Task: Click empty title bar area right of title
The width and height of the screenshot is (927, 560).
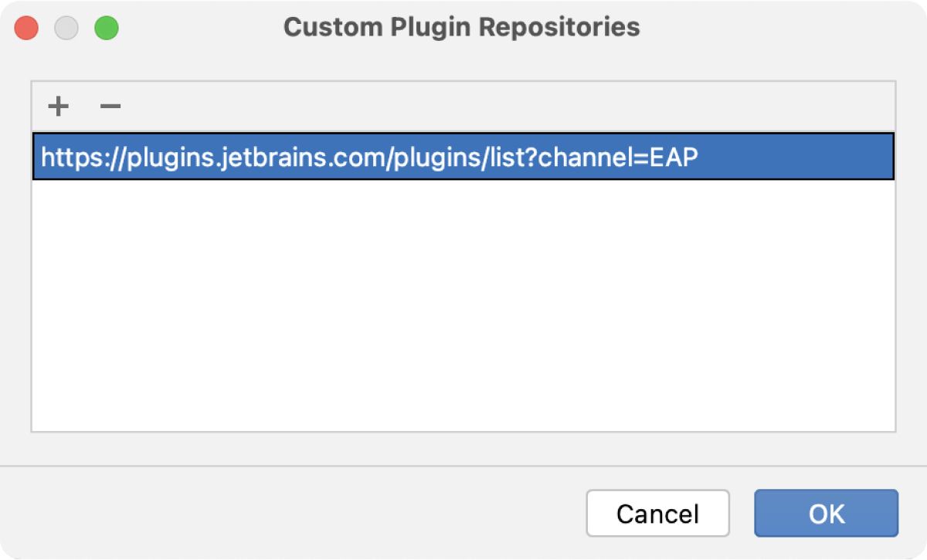Action: [x=772, y=28]
